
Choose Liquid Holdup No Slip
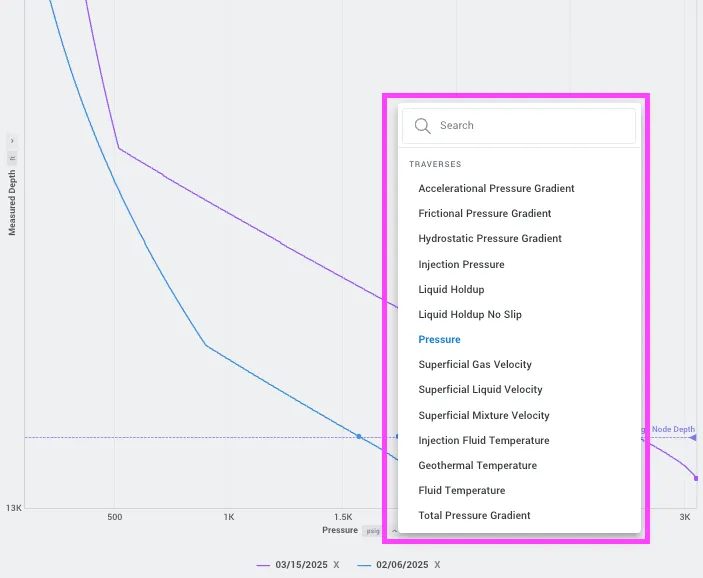(x=470, y=314)
